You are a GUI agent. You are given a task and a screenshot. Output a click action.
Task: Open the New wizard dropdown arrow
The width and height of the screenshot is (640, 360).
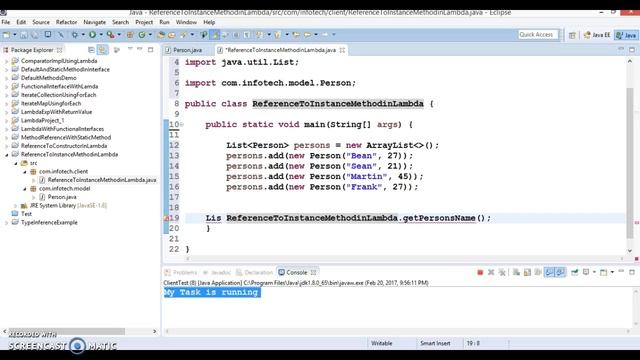[15, 35]
